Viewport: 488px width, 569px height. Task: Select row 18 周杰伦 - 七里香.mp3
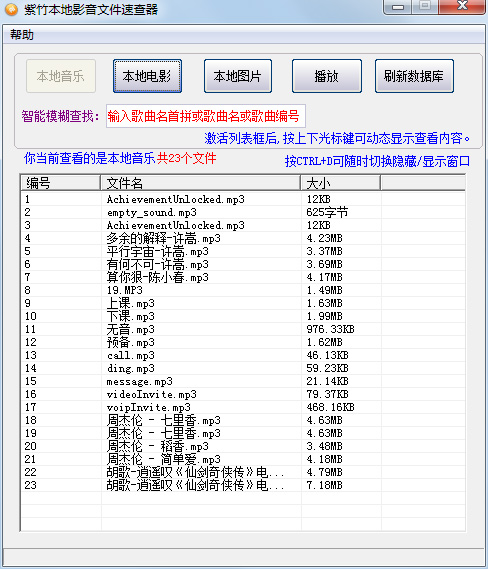242,420
